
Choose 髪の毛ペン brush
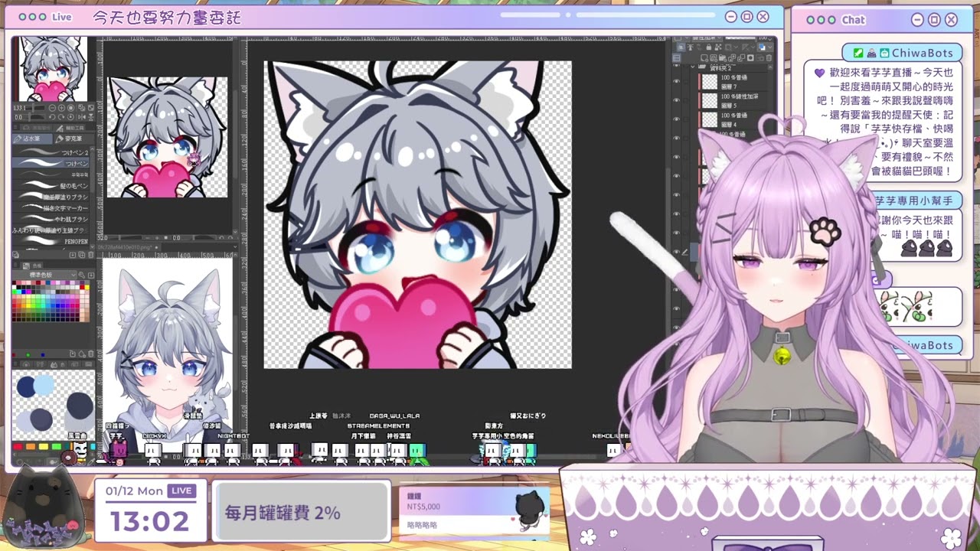tap(51, 185)
